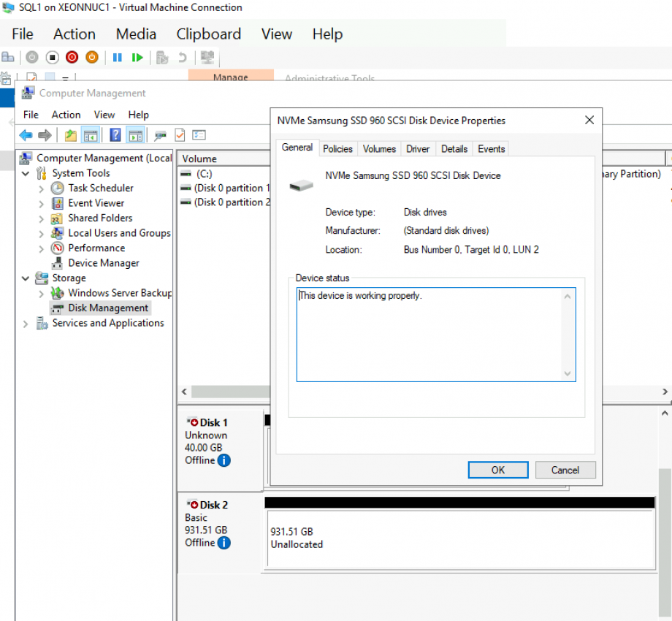This screenshot has height=621, width=672.
Task: Click the Cancel button in the properties dialog
Action: pyautogui.click(x=565, y=470)
